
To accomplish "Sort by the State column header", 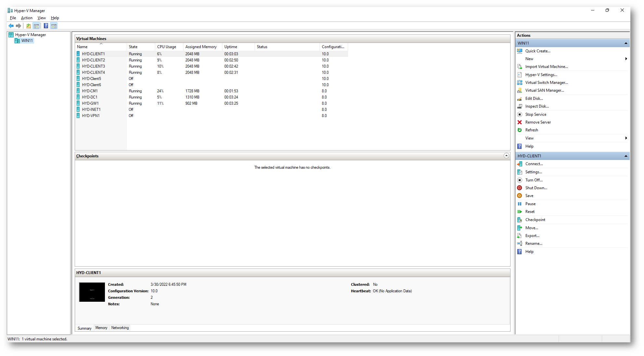I will click(x=141, y=47).
